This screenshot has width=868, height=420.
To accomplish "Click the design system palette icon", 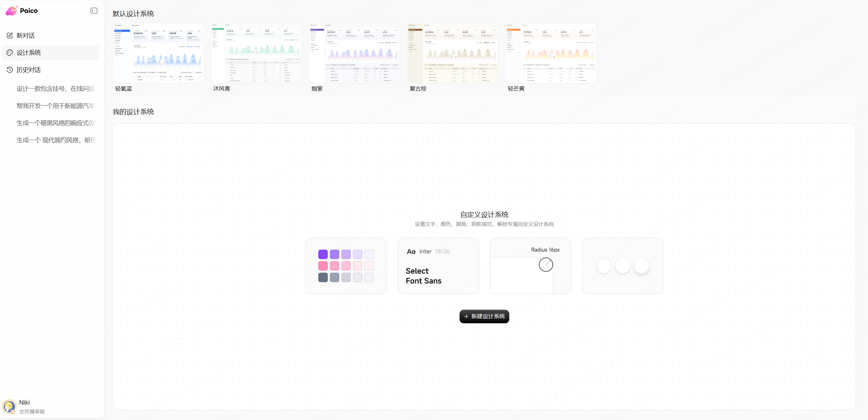I will click(10, 52).
